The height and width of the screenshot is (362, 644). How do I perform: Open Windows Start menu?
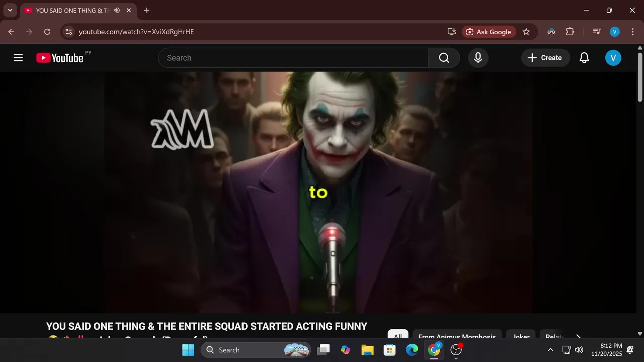click(x=188, y=350)
